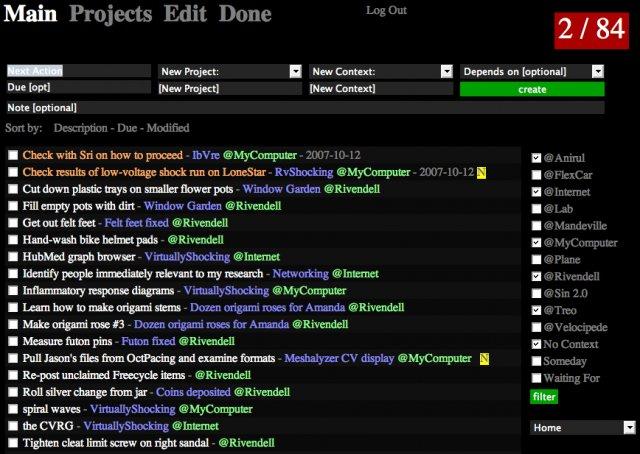Click the red 2 / 84 task counter

tap(589, 29)
